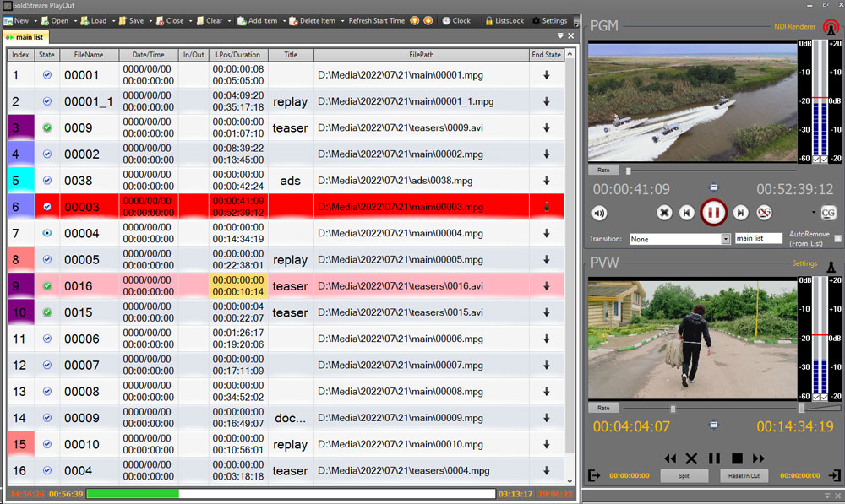Fast-forward the PVW preview
845x504 pixels.
pyautogui.click(x=759, y=458)
